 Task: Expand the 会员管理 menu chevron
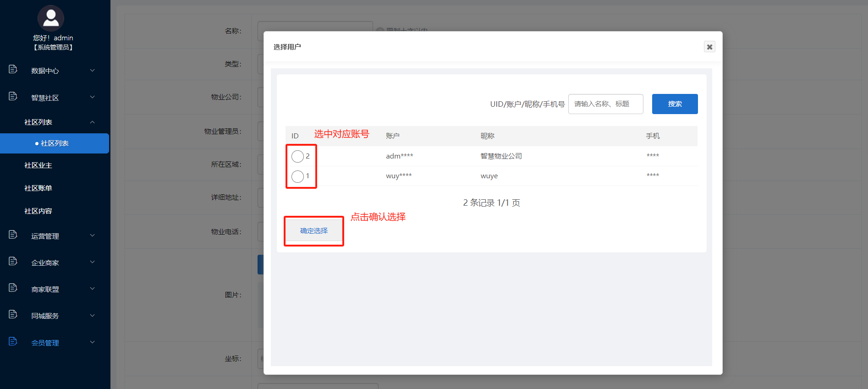tap(92, 342)
